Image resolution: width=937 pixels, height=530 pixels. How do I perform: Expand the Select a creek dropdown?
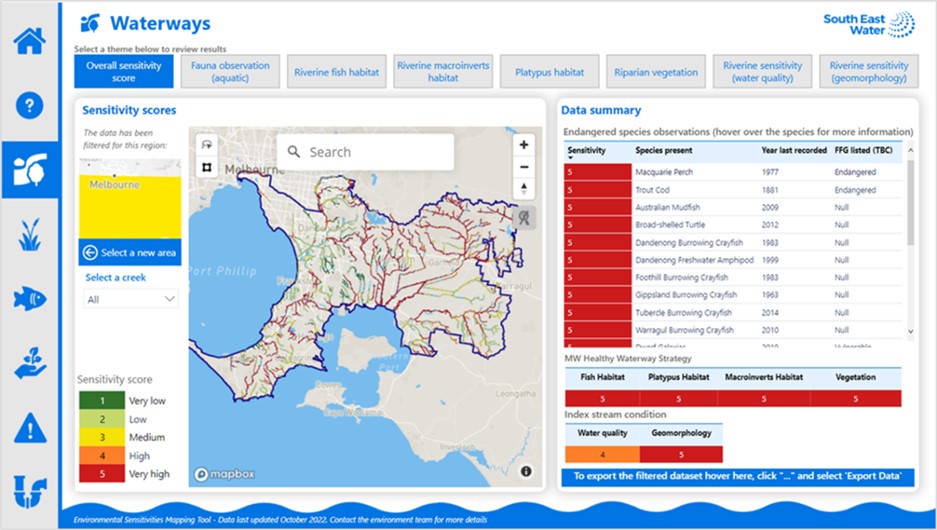pos(131,299)
